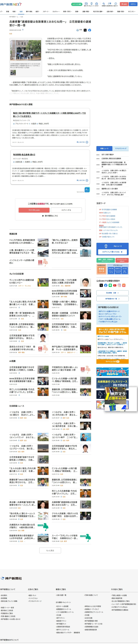Image resolution: width=138 pixels, height=644 pixels.
Task: Click 多可町議会の立候補者 keyword
Action: pos(109,210)
